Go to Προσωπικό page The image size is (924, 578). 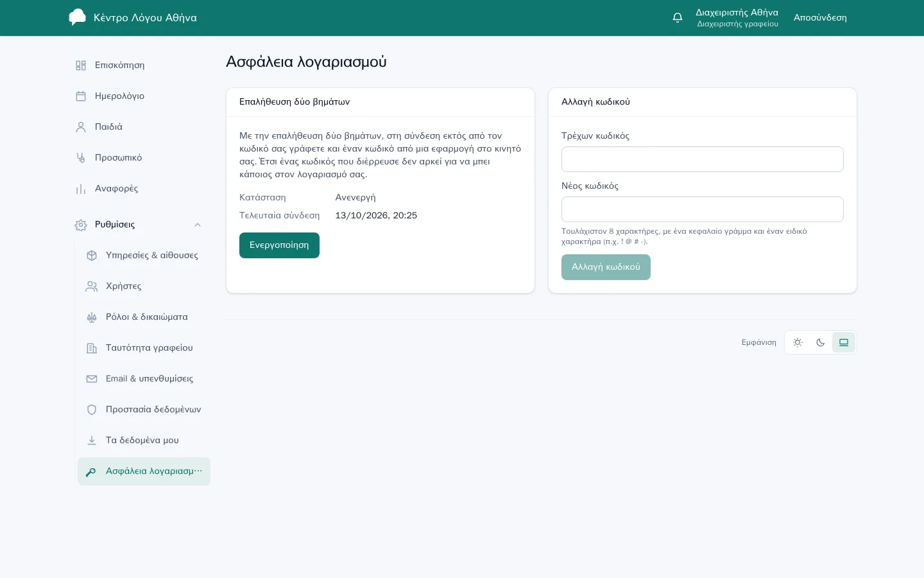pyautogui.click(x=140, y=158)
